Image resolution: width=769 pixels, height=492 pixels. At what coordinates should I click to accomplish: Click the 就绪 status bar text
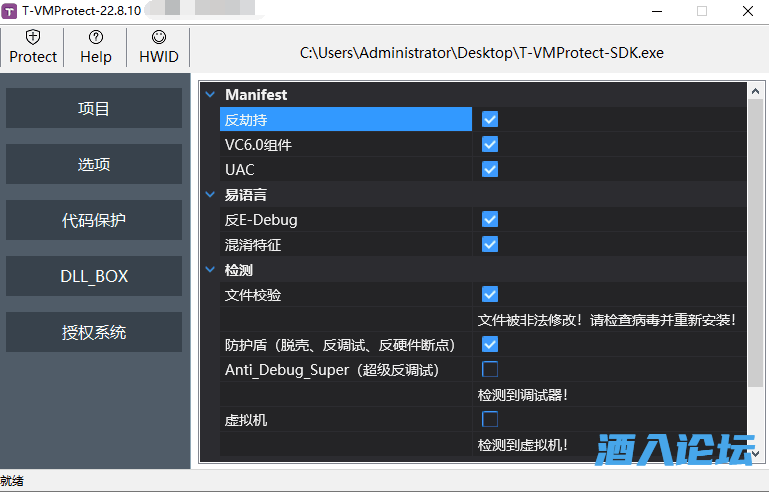tap(12, 481)
